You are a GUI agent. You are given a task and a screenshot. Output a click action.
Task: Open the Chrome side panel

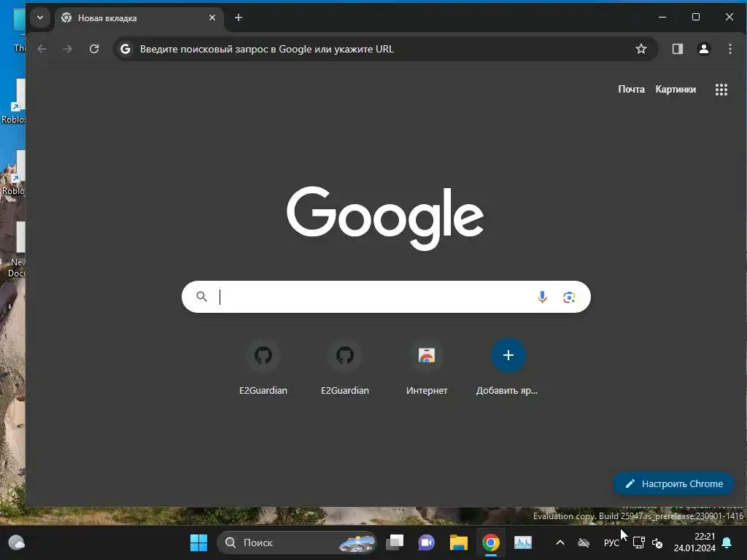pos(678,49)
